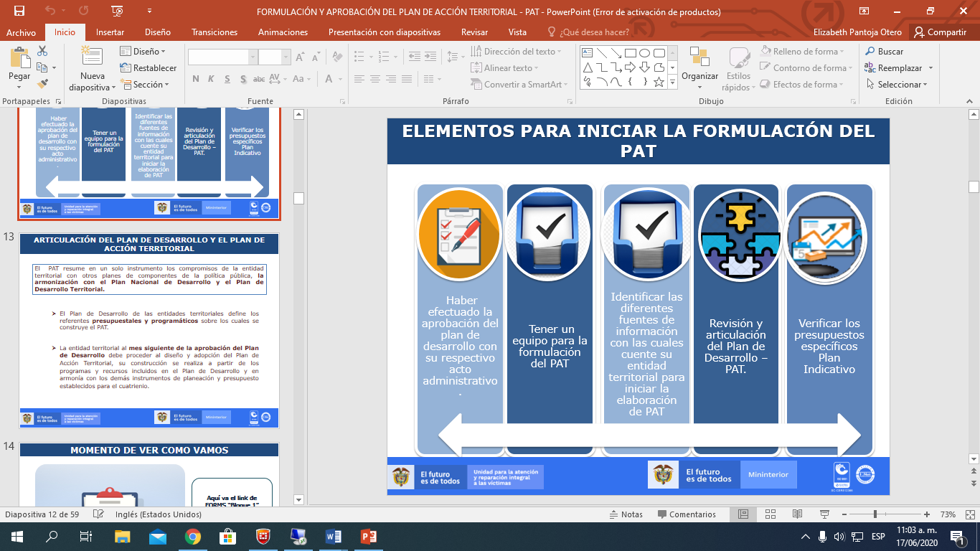Pick the star shape in shapes gallery
Image resolution: width=980 pixels, height=551 pixels.
[x=659, y=82]
